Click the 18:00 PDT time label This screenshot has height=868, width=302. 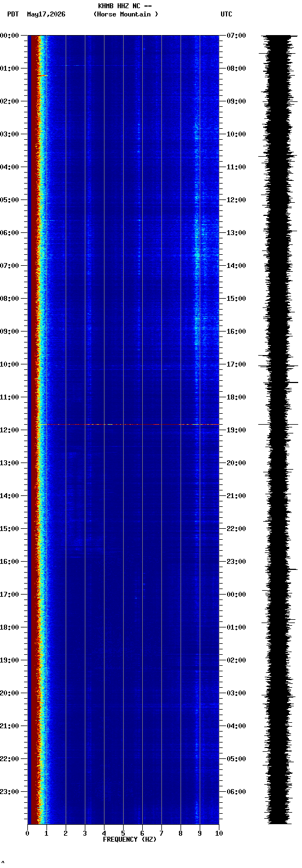(10, 627)
